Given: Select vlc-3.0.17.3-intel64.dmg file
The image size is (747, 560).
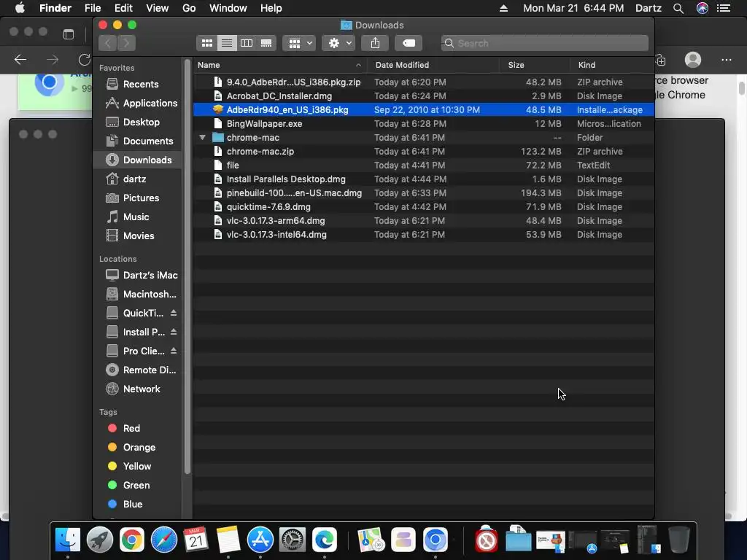Looking at the screenshot, I should click(x=424, y=235).
